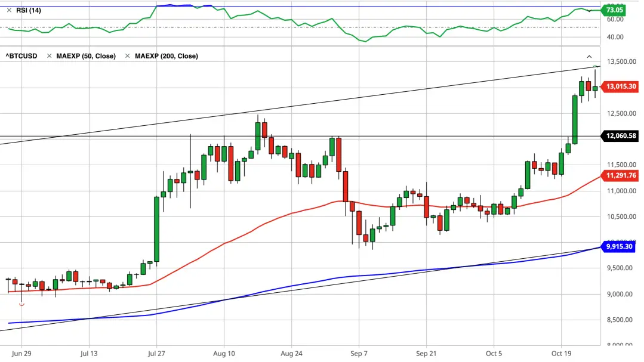Click the Sep 7 date label

(x=359, y=354)
